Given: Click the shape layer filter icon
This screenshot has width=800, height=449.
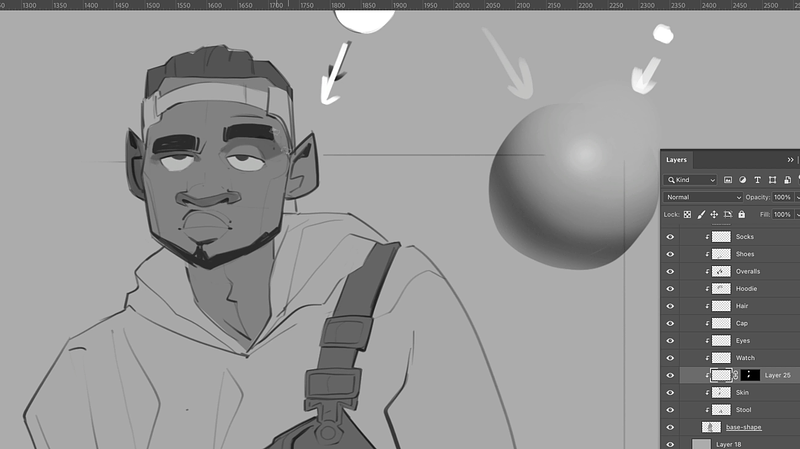Looking at the screenshot, I should 771,180.
